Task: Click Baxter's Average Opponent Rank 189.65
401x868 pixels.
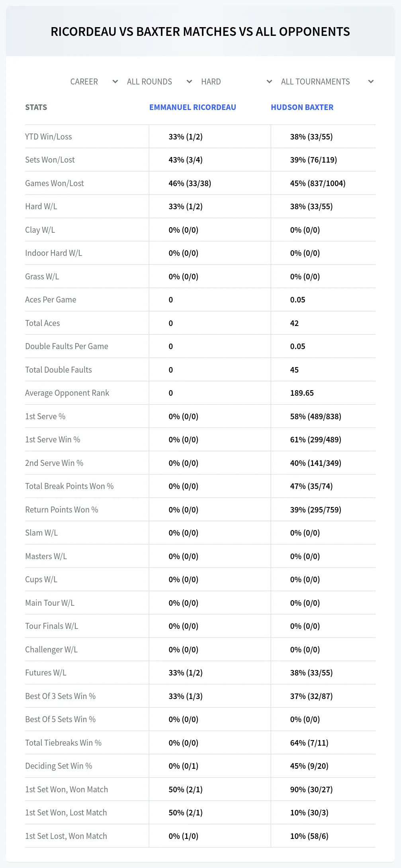Action: coord(302,393)
